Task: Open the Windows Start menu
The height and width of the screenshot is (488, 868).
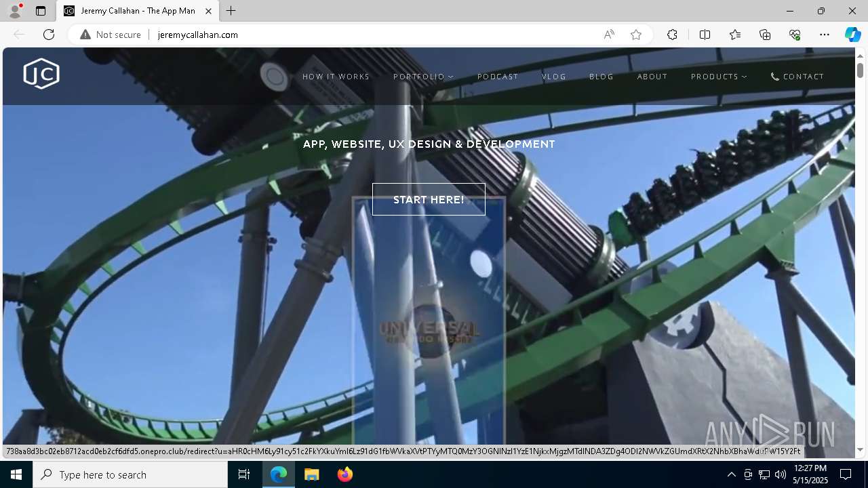Action: [x=16, y=474]
